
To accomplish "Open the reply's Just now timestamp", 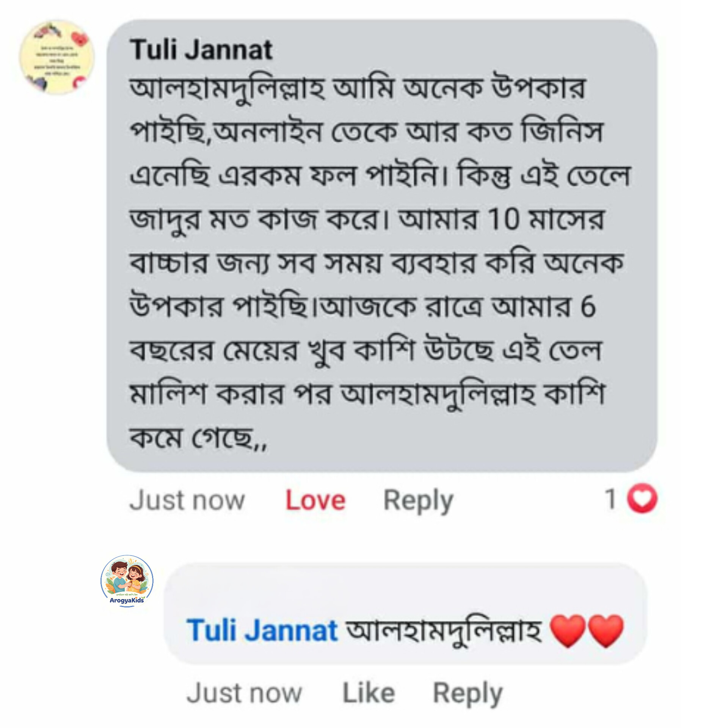I will 244,693.
